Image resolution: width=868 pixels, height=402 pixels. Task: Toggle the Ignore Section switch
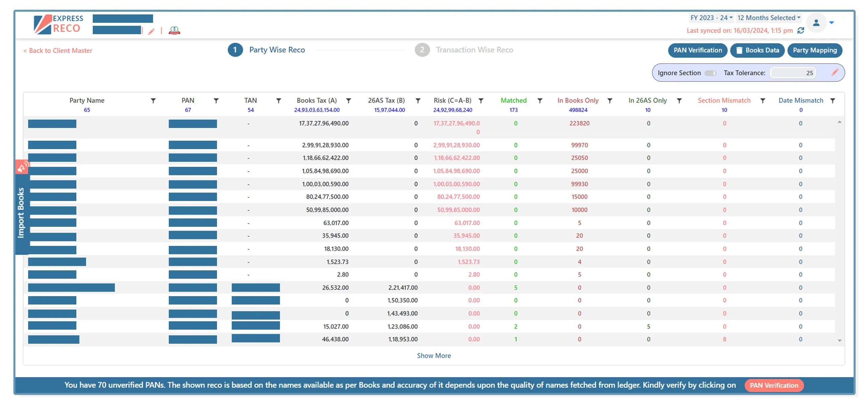710,73
